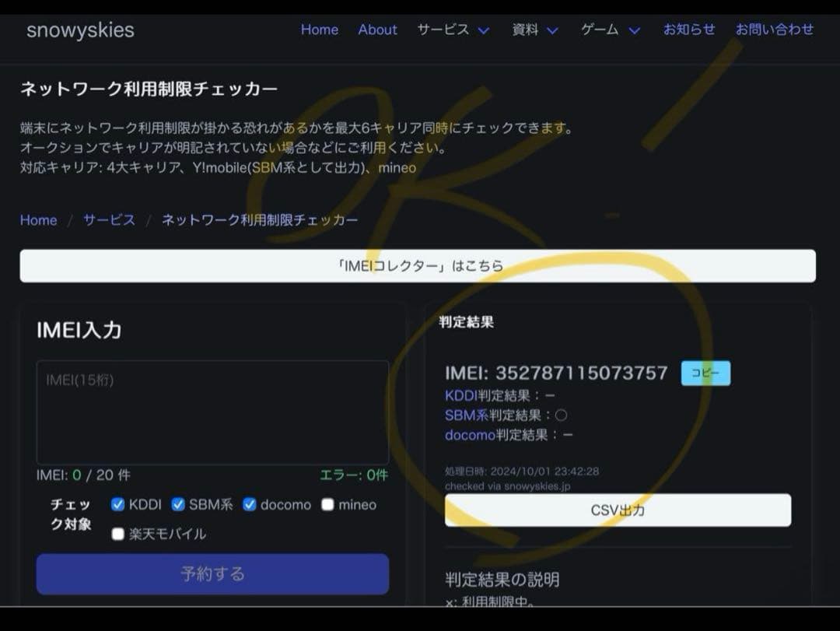Click the snowyskies site logo

(x=80, y=30)
